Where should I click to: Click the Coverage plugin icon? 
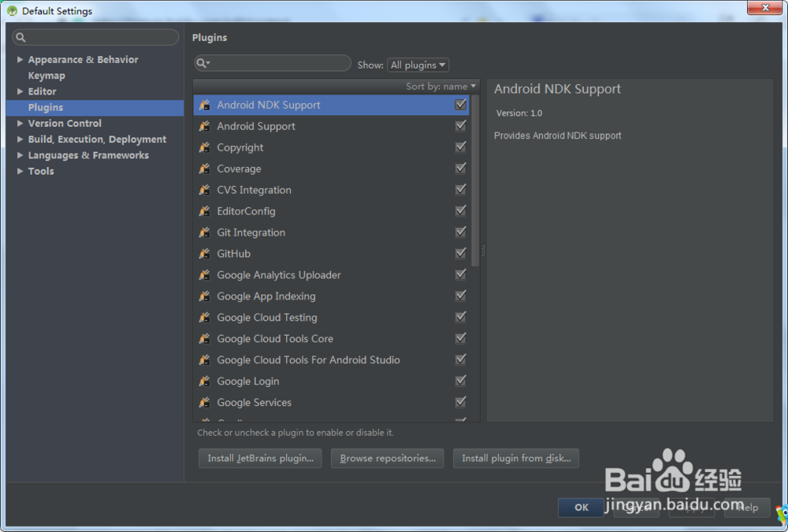[x=205, y=169]
